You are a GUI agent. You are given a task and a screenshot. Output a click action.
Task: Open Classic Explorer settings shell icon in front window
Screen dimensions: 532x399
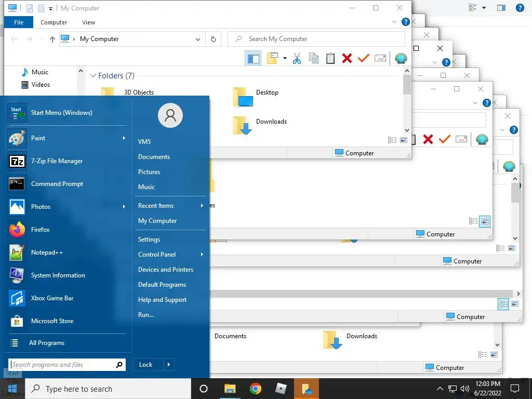tap(401, 58)
